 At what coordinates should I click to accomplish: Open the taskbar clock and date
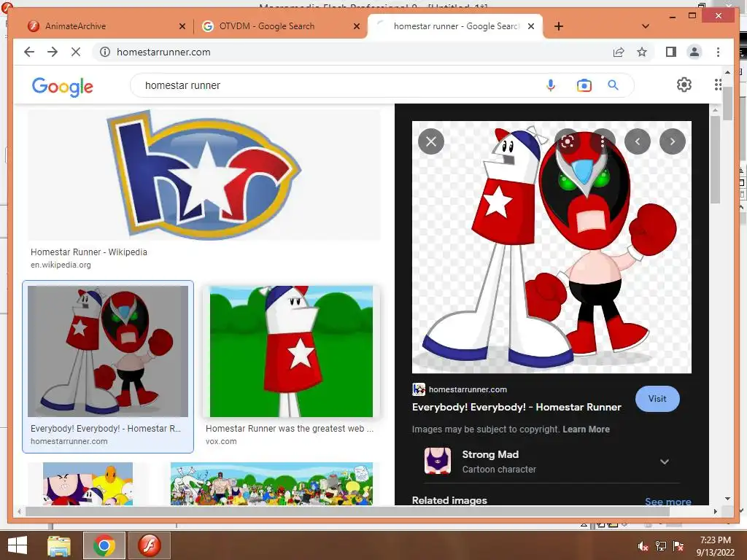[x=716, y=546]
